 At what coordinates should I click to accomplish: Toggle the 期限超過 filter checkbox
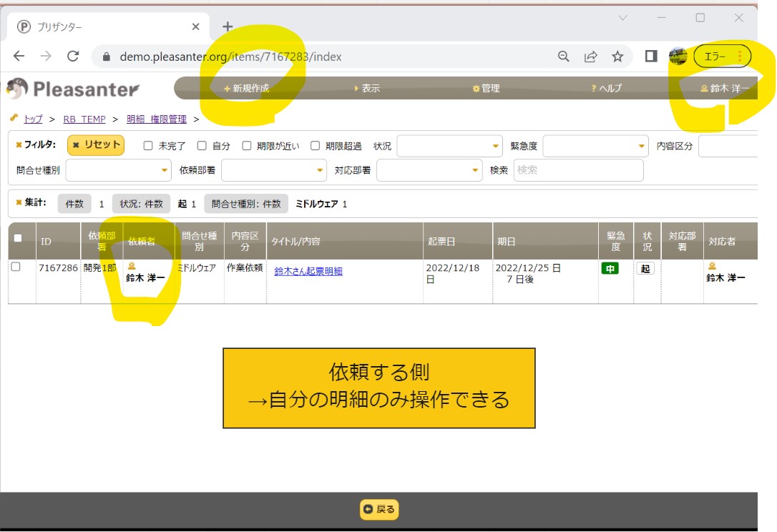316,146
